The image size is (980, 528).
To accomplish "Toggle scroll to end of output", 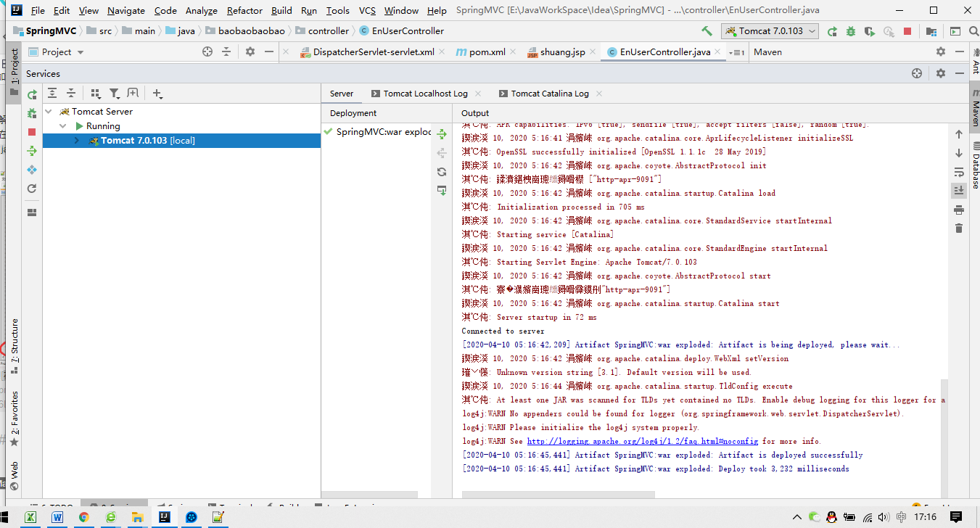I will click(x=959, y=190).
